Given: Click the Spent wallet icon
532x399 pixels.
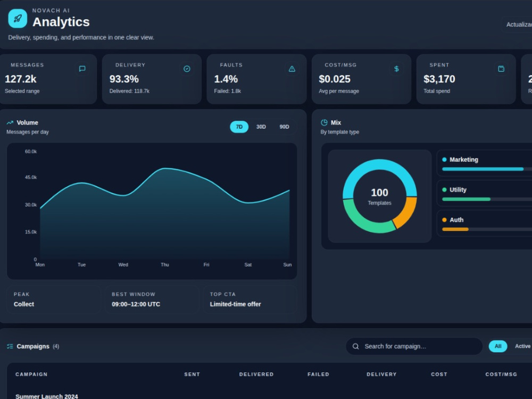Looking at the screenshot, I should pos(501,69).
